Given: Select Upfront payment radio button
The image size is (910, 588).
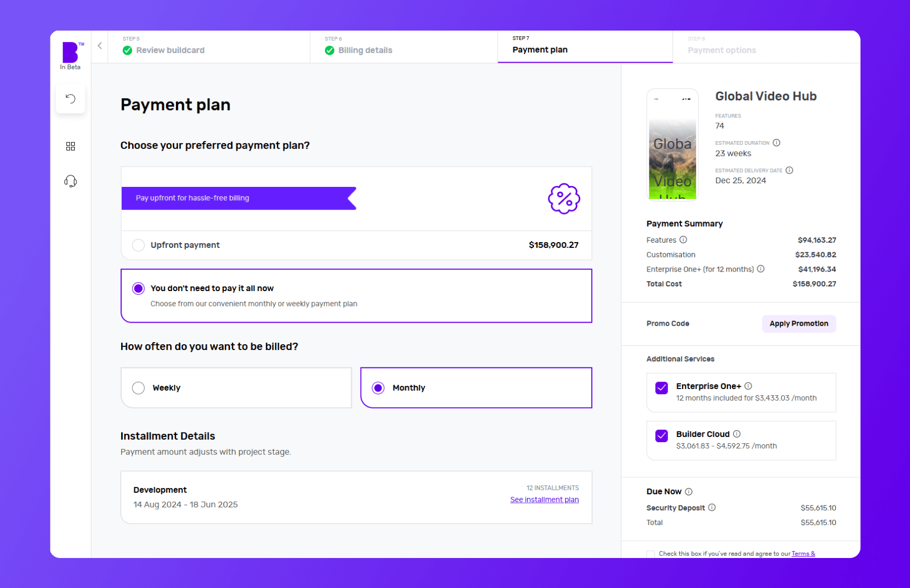Looking at the screenshot, I should [x=138, y=245].
